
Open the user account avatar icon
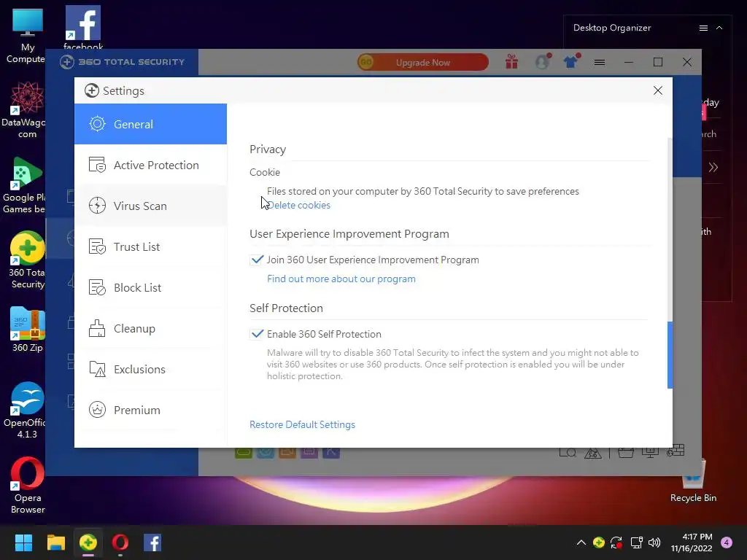click(x=542, y=62)
